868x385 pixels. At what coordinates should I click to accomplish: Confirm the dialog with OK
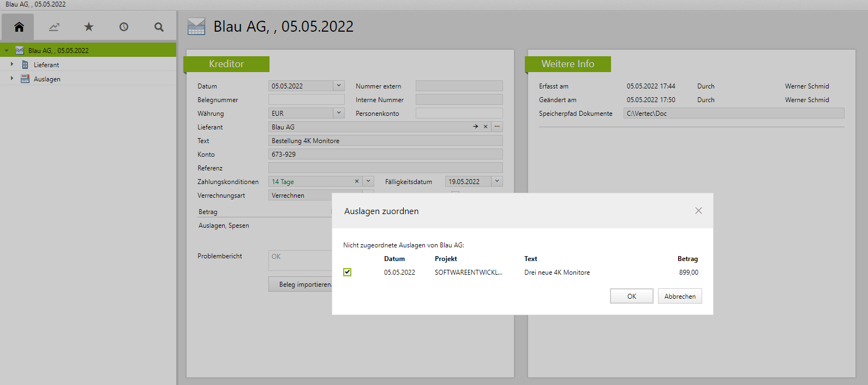pyautogui.click(x=631, y=296)
